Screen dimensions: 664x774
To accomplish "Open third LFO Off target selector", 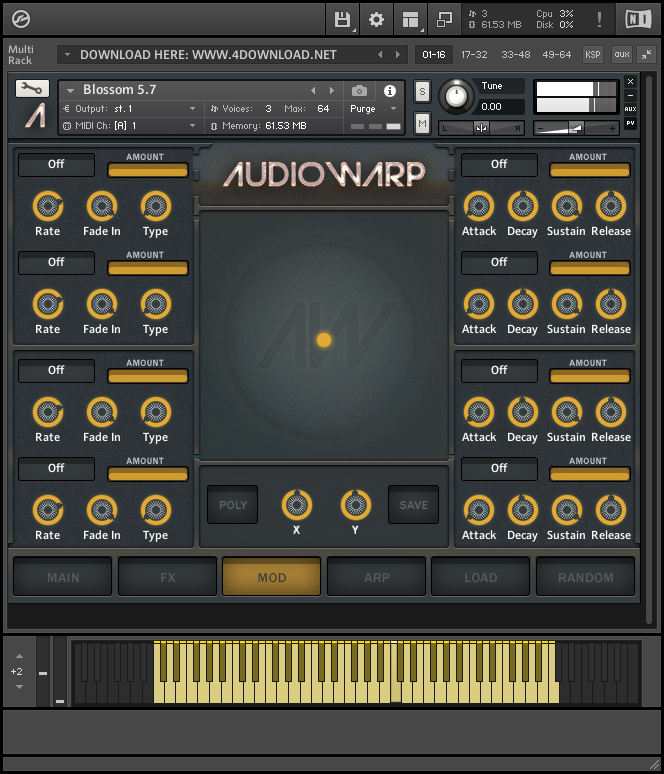I will (56, 370).
